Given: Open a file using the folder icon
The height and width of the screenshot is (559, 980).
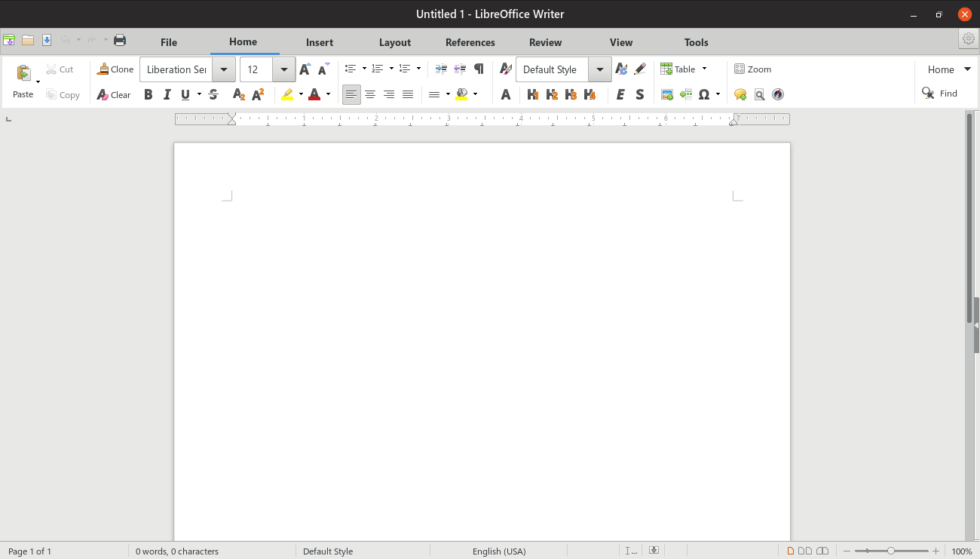Looking at the screenshot, I should click(x=28, y=40).
